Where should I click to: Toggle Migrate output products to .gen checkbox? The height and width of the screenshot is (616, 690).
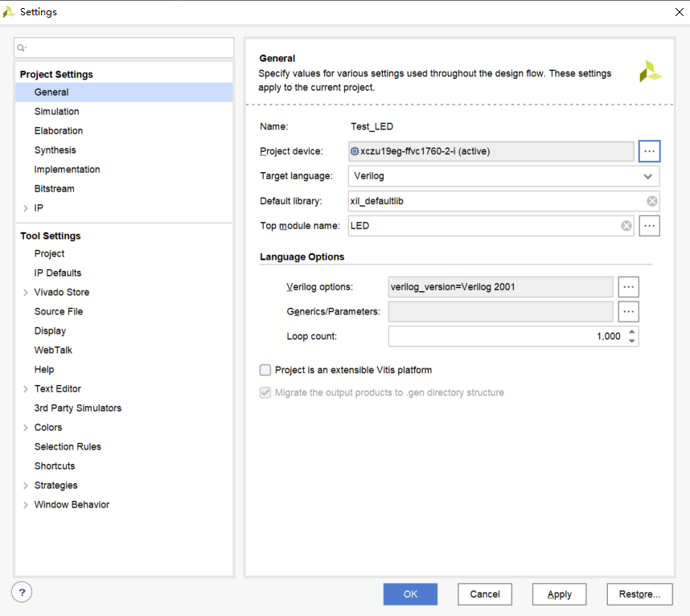(x=265, y=392)
